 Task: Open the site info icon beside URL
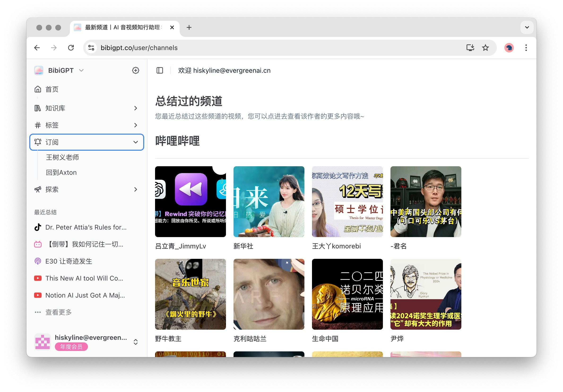tap(91, 48)
